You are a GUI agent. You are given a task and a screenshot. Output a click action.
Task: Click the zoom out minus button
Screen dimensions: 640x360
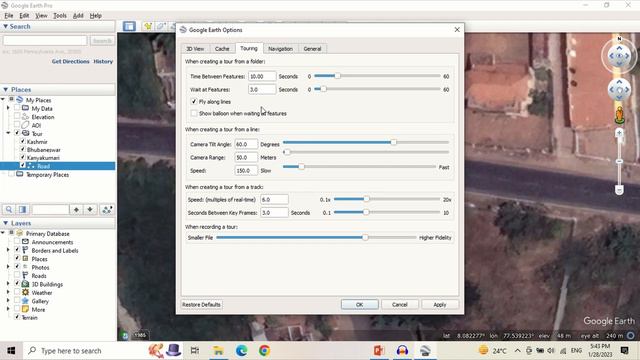point(619,190)
